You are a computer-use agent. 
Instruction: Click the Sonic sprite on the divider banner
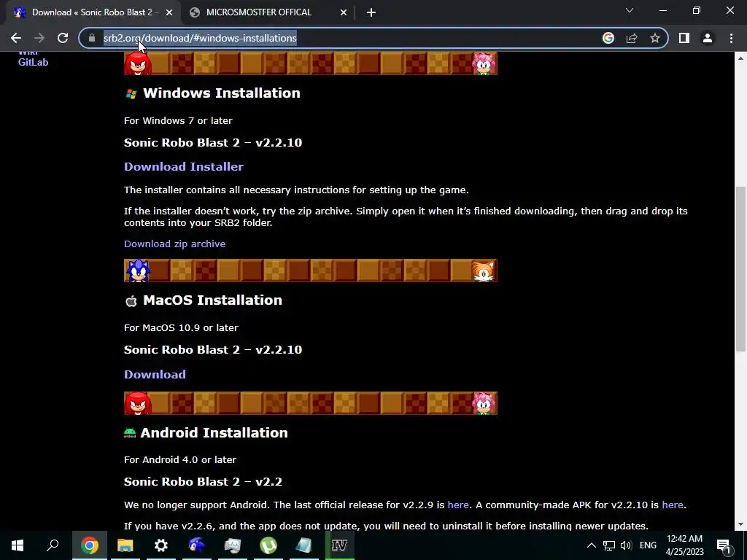[x=138, y=271]
